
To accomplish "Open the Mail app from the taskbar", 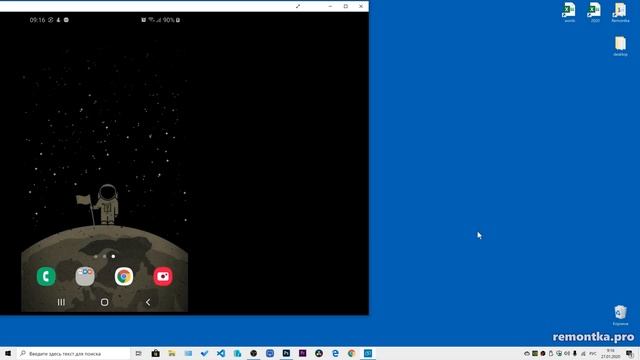I will coord(188,353).
